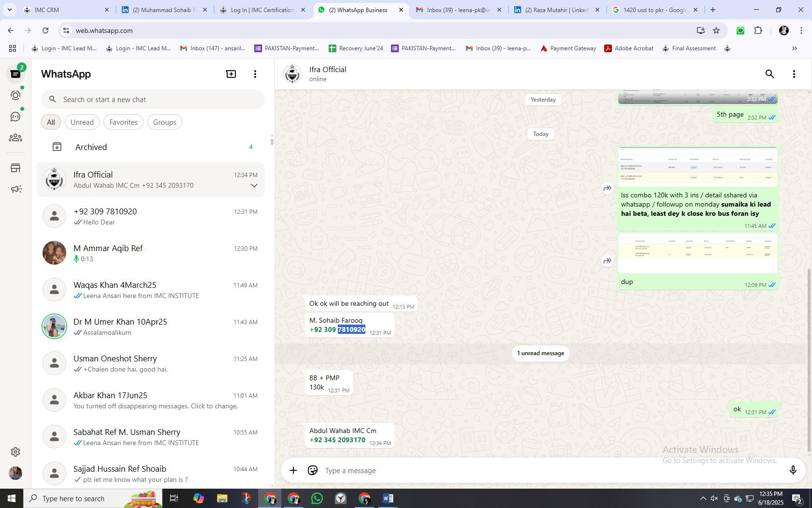
Task: Open Ifra Official profile header avatar
Action: [292, 74]
